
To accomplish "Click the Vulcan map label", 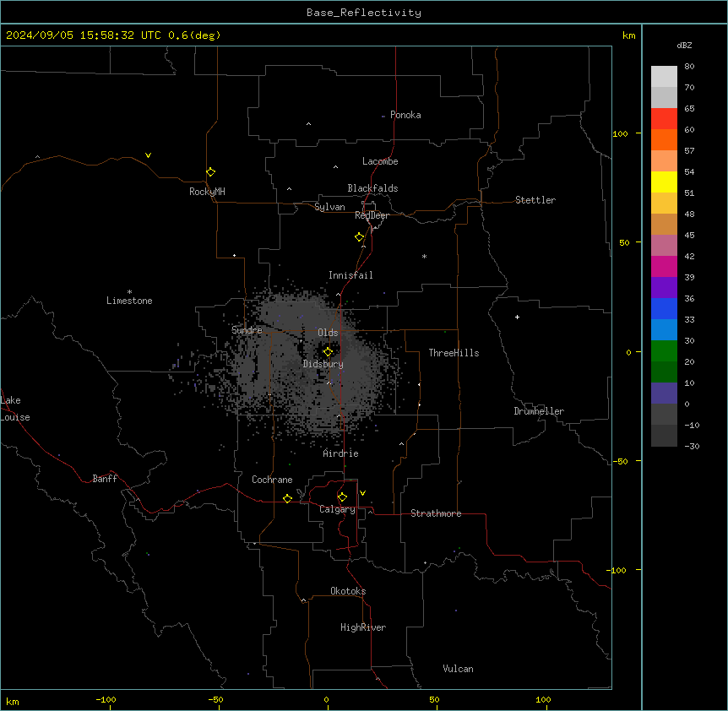I will click(x=459, y=669).
